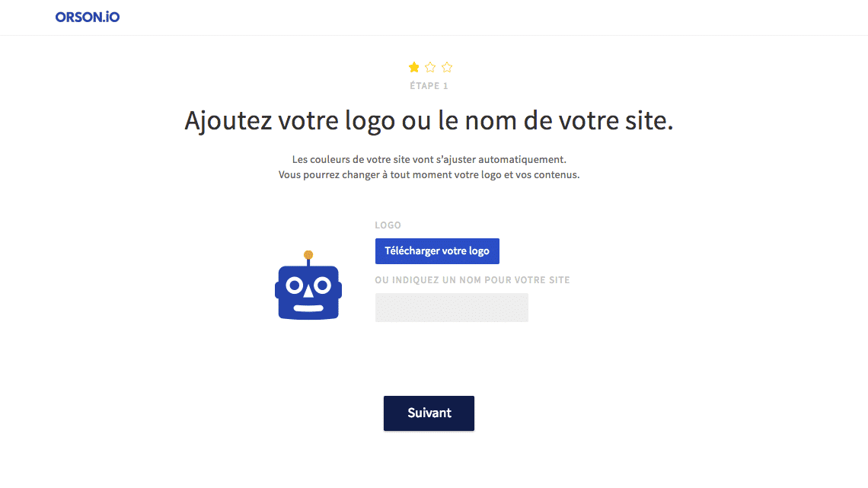Click the robot's triangular nose
Screen dimensions: 868x488
click(308, 292)
